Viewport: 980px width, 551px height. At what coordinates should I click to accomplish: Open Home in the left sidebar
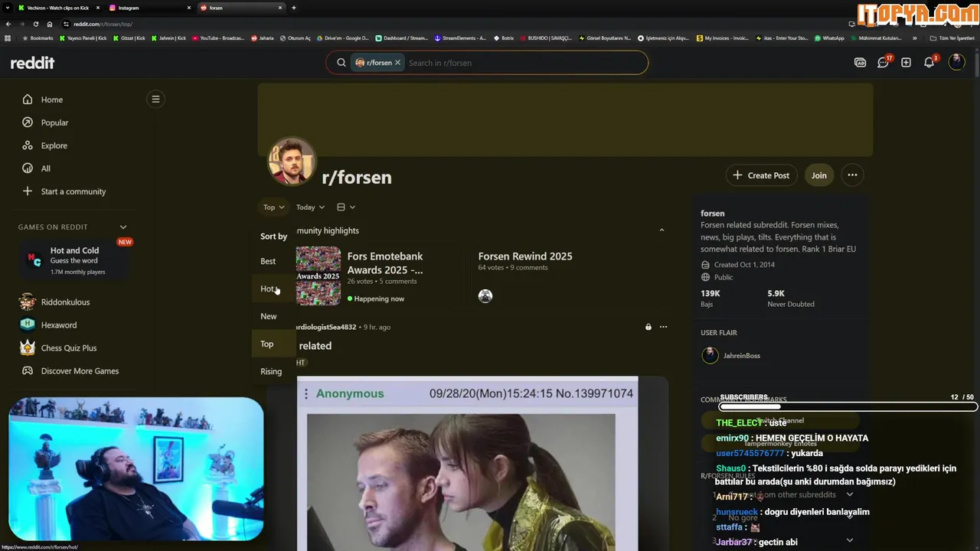point(52,99)
